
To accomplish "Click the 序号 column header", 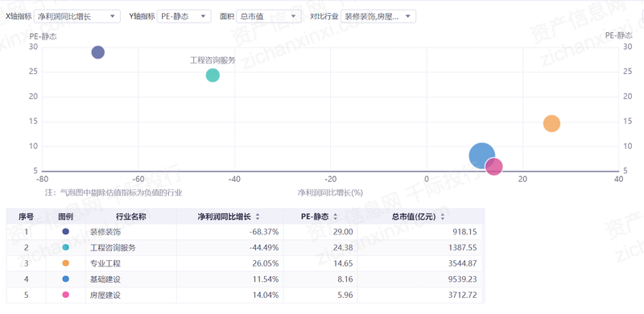I will [x=26, y=217].
